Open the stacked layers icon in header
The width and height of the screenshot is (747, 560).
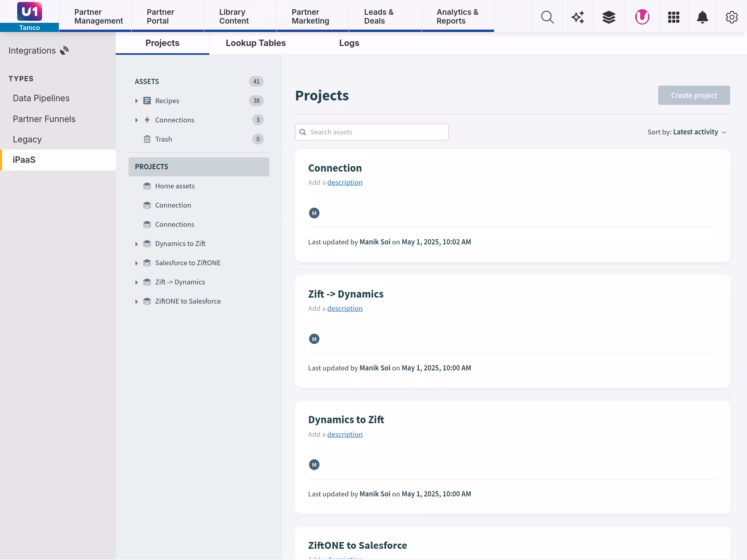click(x=608, y=17)
